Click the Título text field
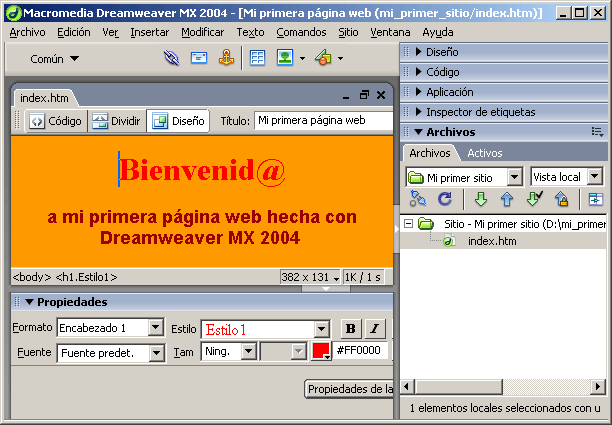Screen dimensions: 612x425 (x=322, y=120)
